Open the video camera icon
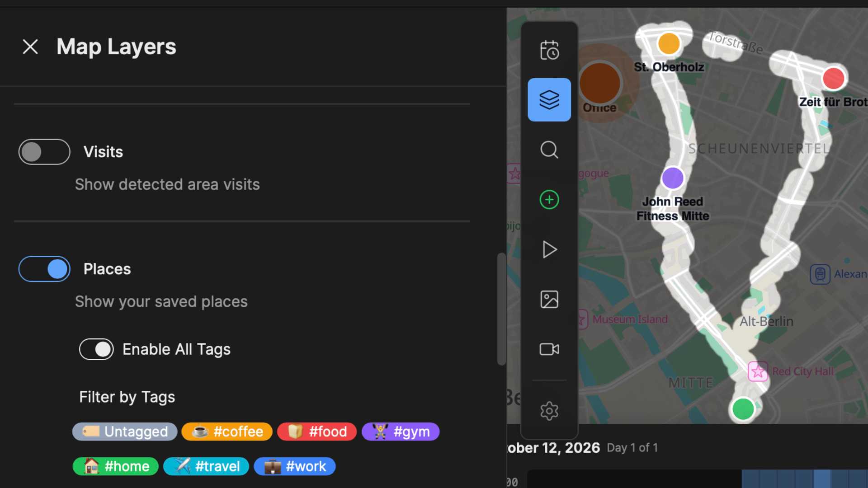Viewport: 868px width, 488px height. coord(549,349)
